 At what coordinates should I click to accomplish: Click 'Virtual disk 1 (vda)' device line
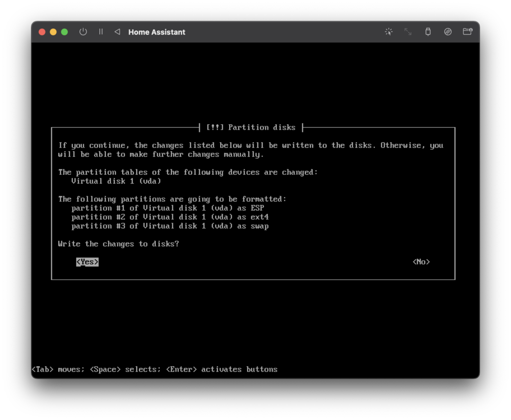pyautogui.click(x=116, y=181)
